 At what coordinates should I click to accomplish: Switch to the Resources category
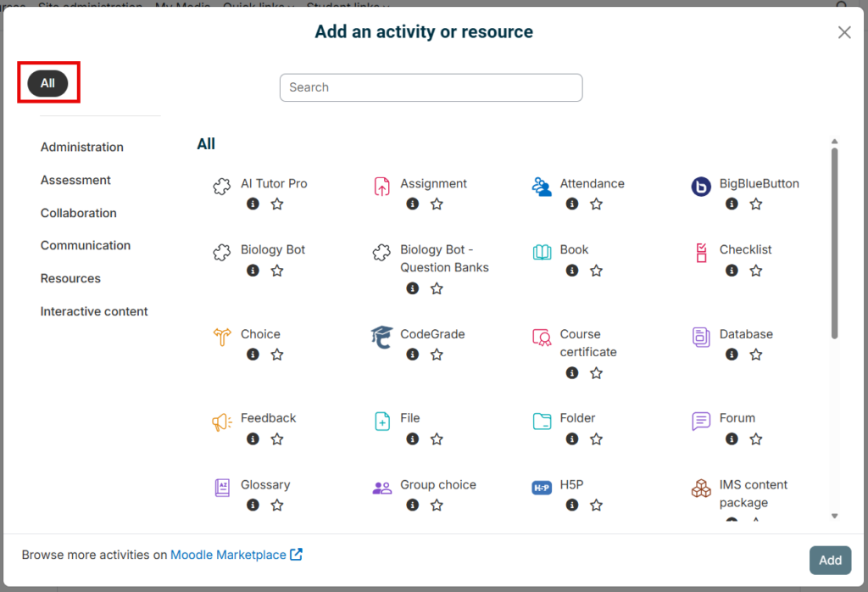tap(70, 278)
